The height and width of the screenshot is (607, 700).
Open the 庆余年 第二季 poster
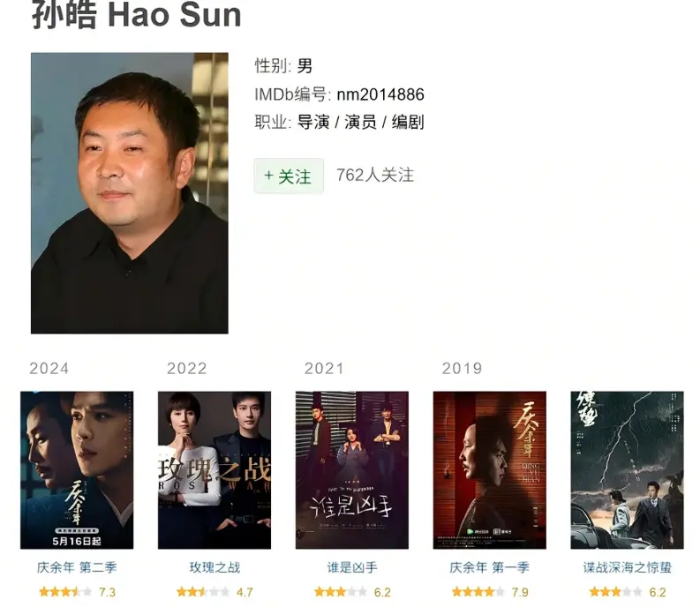click(77, 470)
